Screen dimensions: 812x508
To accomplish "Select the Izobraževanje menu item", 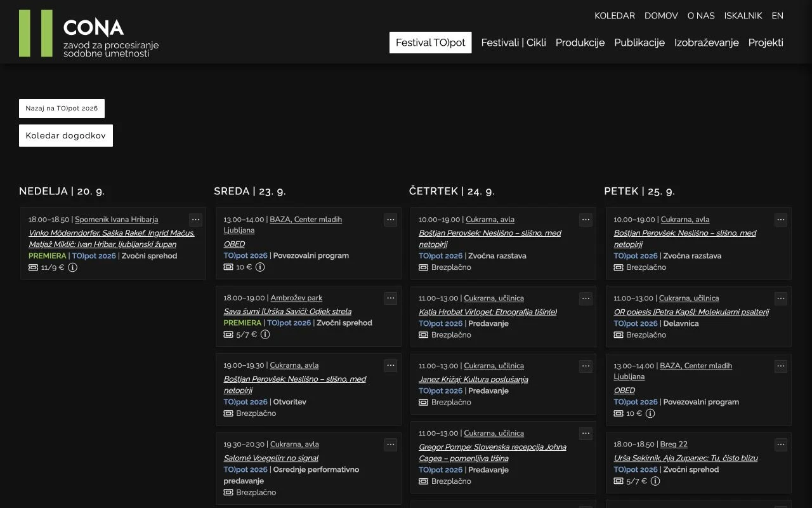I will point(707,43).
